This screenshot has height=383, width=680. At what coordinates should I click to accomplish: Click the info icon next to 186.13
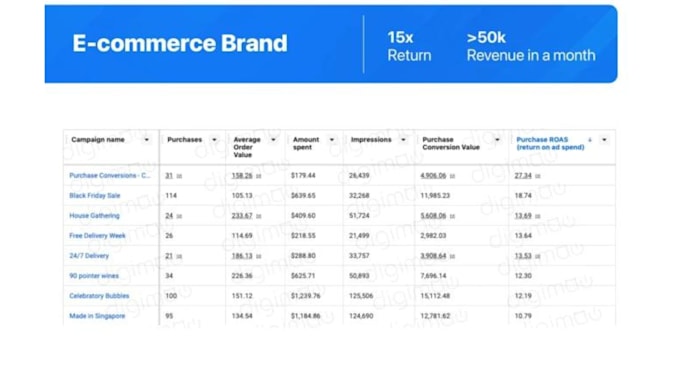258,256
